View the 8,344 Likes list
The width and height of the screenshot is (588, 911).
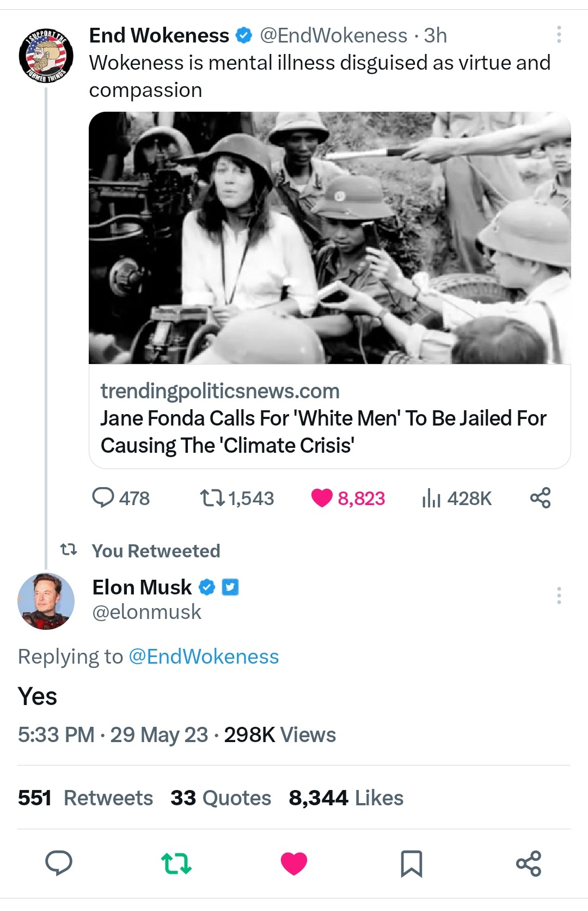pos(345,798)
